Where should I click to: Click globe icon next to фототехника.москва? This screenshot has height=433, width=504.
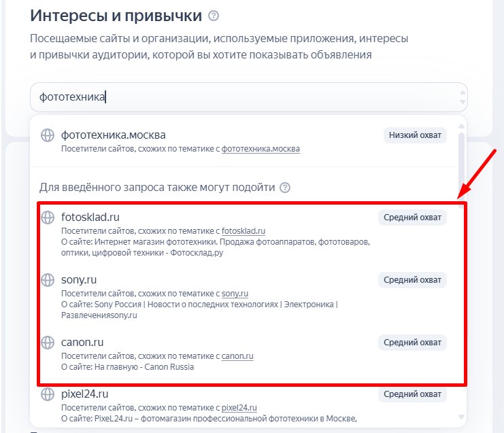(x=48, y=135)
